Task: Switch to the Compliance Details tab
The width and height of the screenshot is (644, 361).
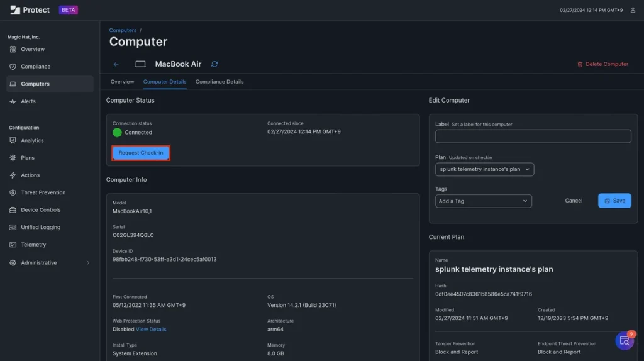Action: [x=219, y=82]
